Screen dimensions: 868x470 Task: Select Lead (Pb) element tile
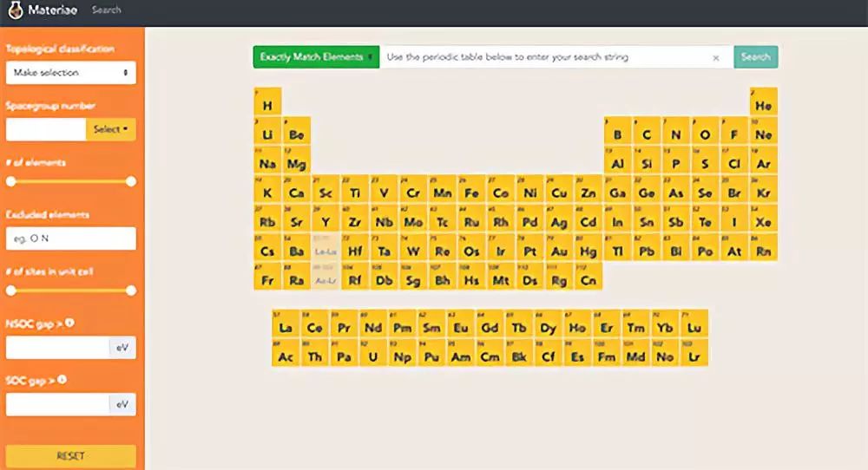(x=647, y=247)
